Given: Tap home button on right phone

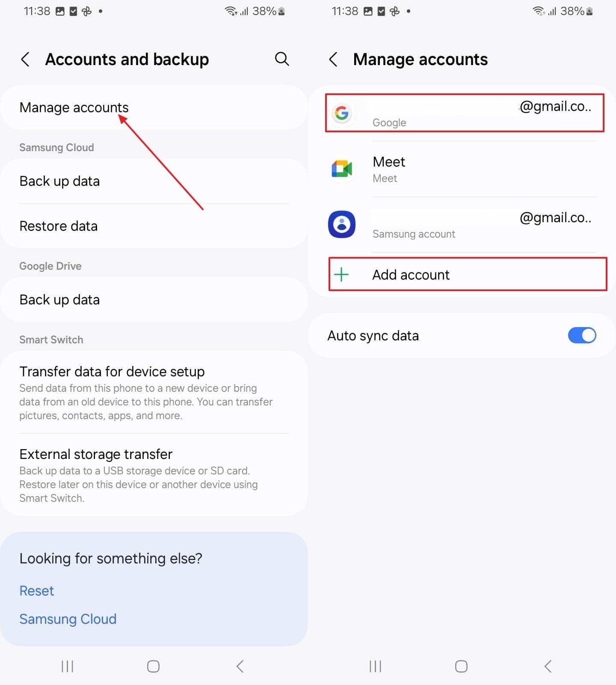Looking at the screenshot, I should (x=461, y=666).
